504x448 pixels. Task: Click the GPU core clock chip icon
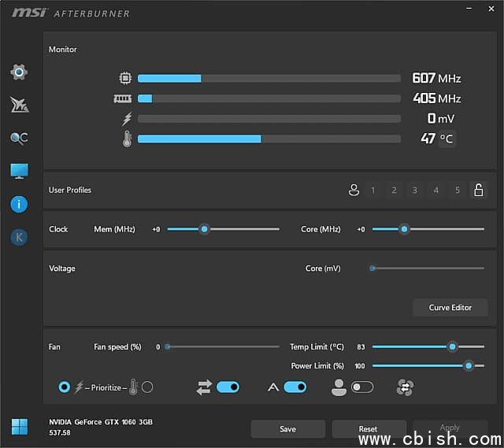click(x=125, y=78)
